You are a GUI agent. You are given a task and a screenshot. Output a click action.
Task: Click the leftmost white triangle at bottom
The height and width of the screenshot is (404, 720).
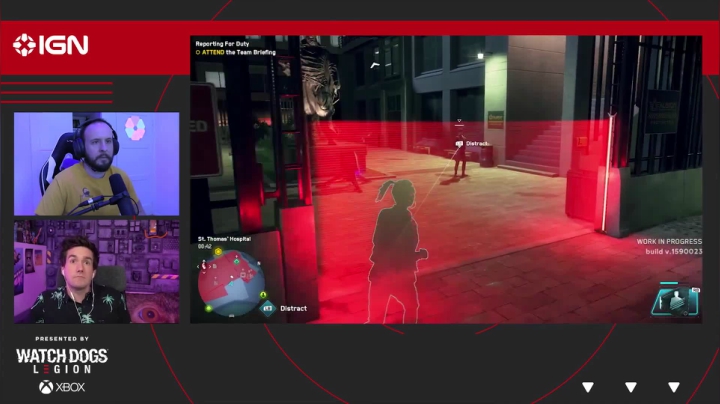tap(588, 387)
